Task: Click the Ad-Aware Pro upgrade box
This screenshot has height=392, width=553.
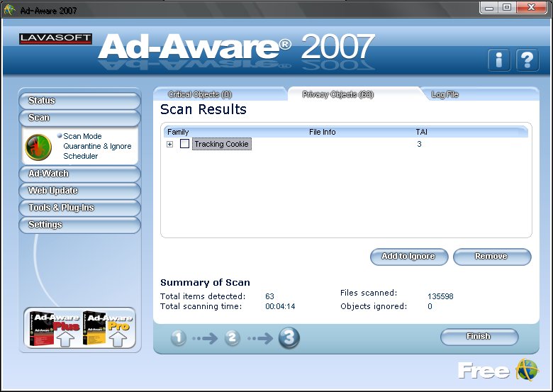Action: [x=108, y=328]
